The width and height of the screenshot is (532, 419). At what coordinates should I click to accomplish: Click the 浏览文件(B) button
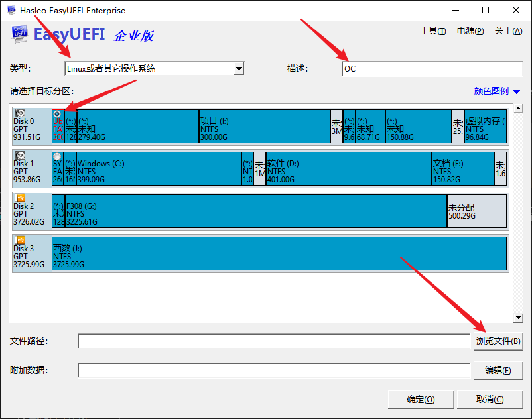coord(498,341)
